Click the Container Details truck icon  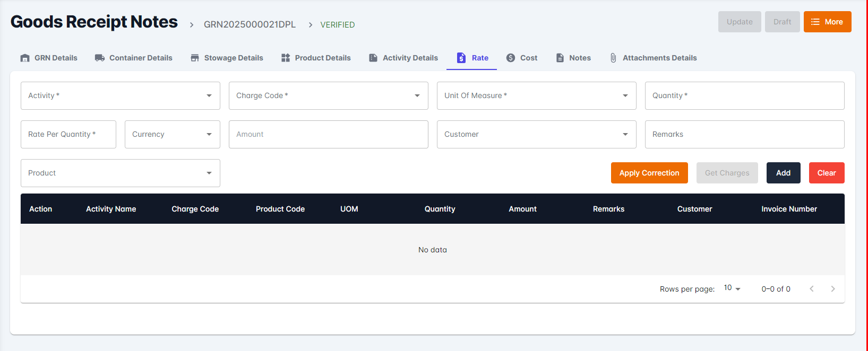click(x=100, y=58)
